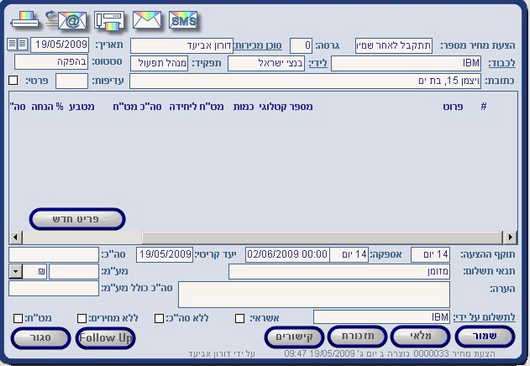Click the שמור save button
The image size is (530, 366).
pyautogui.click(x=485, y=337)
